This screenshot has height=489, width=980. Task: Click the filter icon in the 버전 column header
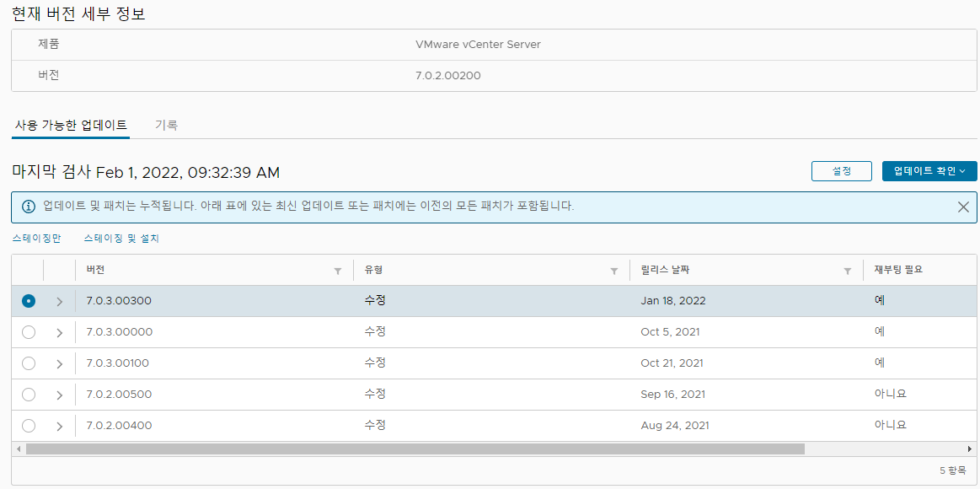(338, 271)
